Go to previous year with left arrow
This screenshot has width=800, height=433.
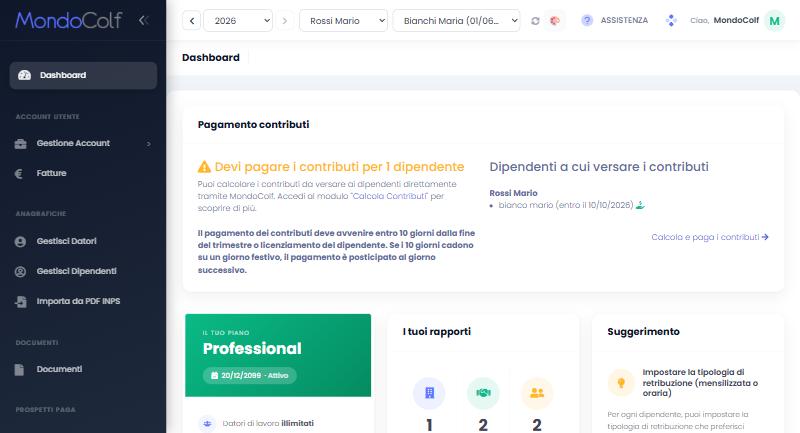click(191, 21)
